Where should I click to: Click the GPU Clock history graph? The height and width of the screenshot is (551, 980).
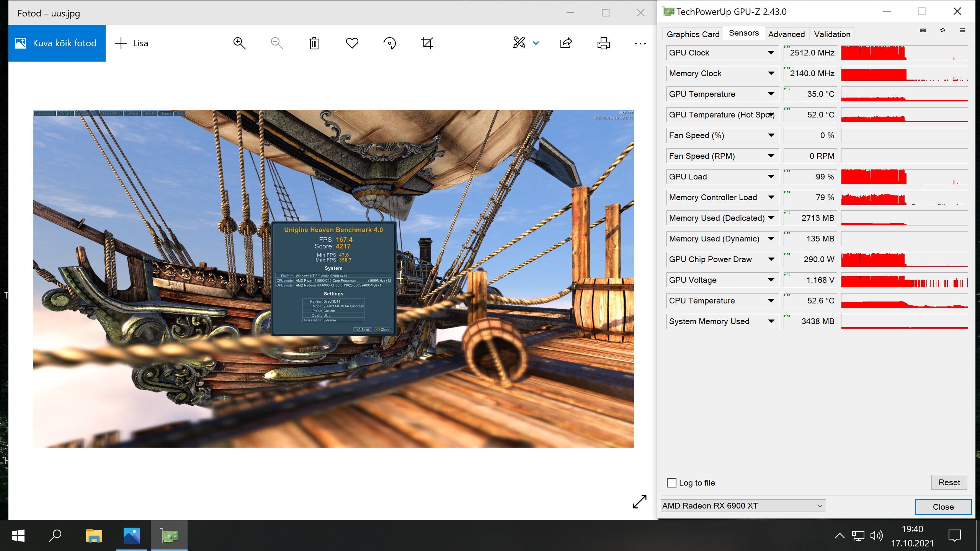pyautogui.click(x=904, y=53)
